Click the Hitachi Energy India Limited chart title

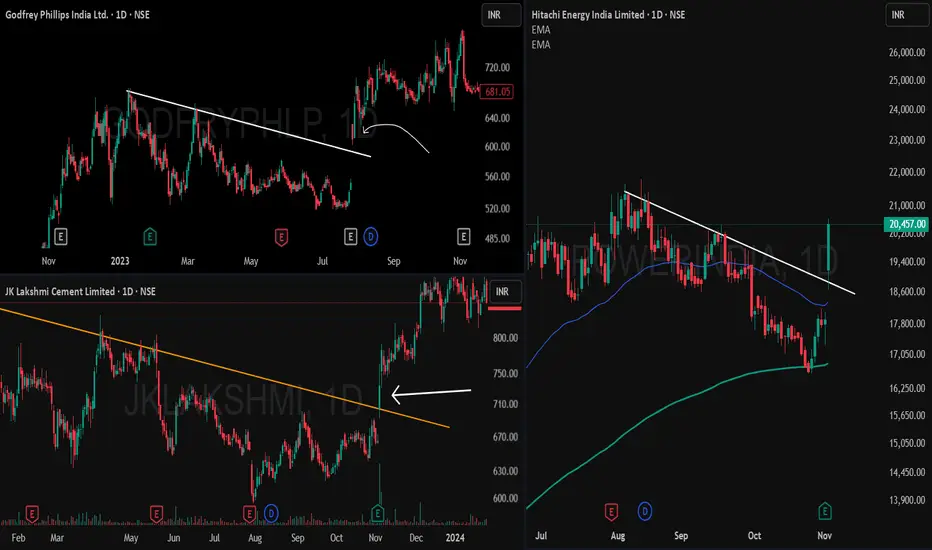(x=608, y=14)
